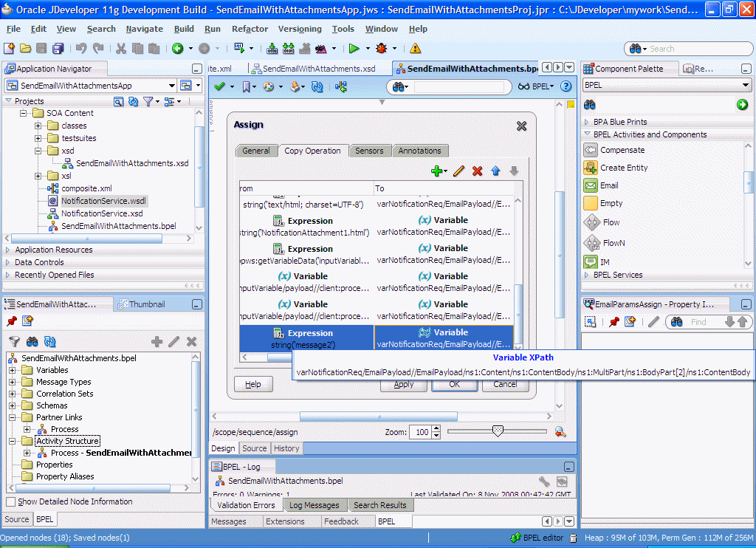Click the green arrow icon in Component Palette
Image resolution: width=756 pixels, height=548 pixels.
coord(743,105)
